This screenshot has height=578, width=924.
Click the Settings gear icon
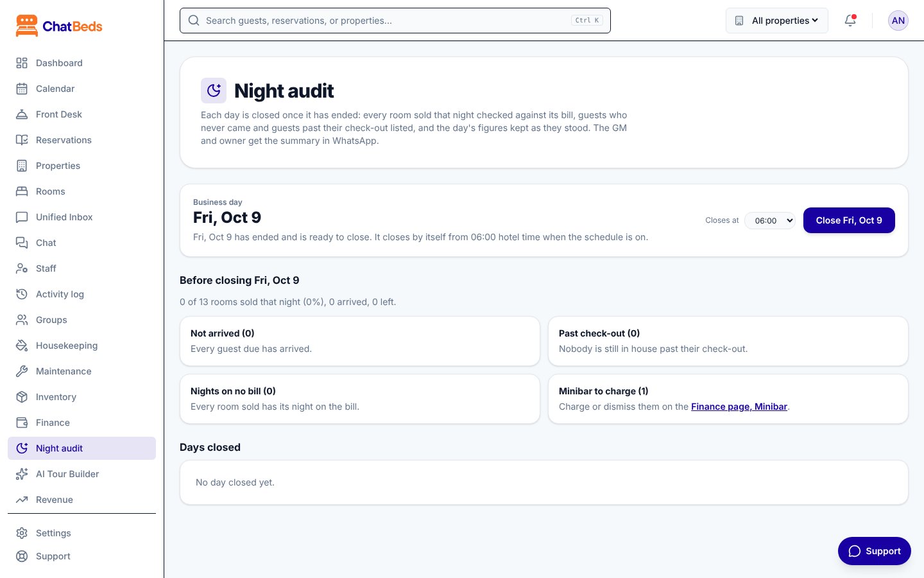[x=22, y=533]
